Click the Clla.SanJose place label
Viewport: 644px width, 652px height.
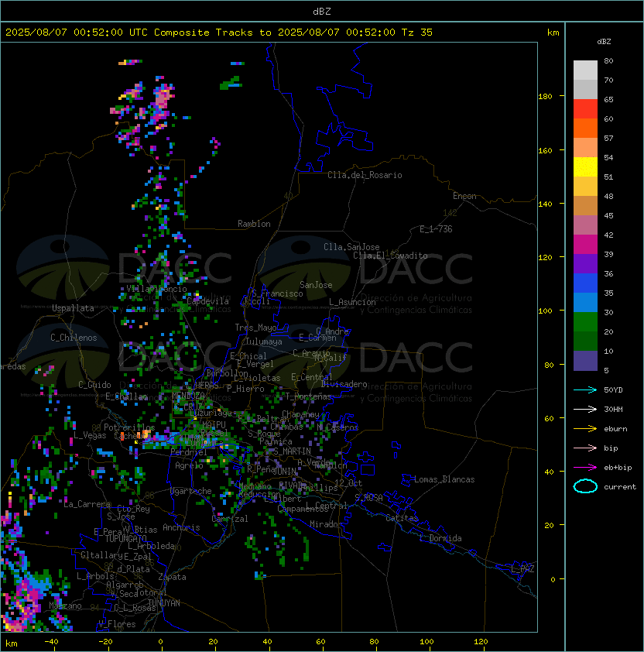pos(351,247)
